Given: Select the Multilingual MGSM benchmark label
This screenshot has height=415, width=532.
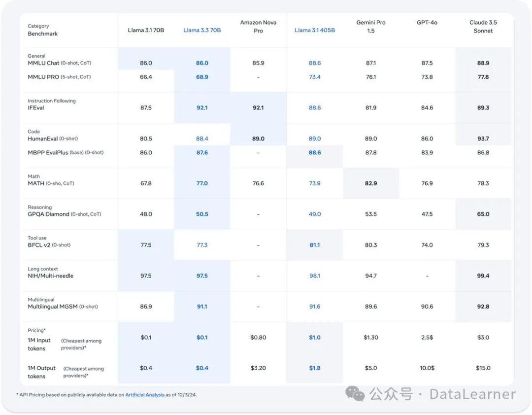Looking at the screenshot, I should tap(63, 307).
